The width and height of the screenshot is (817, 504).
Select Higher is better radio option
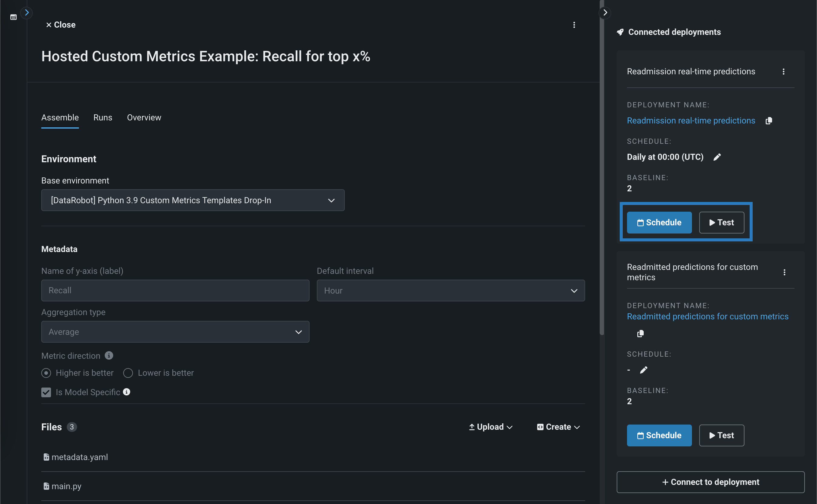click(x=46, y=373)
